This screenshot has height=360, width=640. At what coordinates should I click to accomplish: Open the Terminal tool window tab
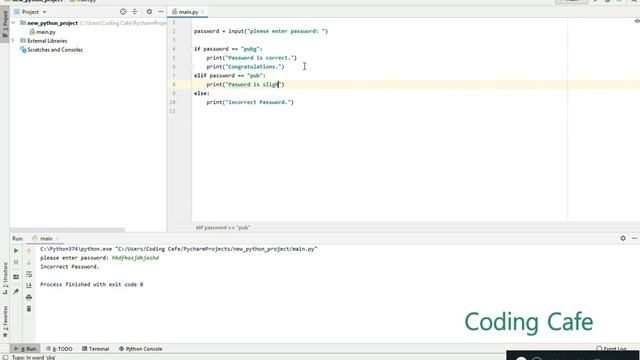pos(96,349)
